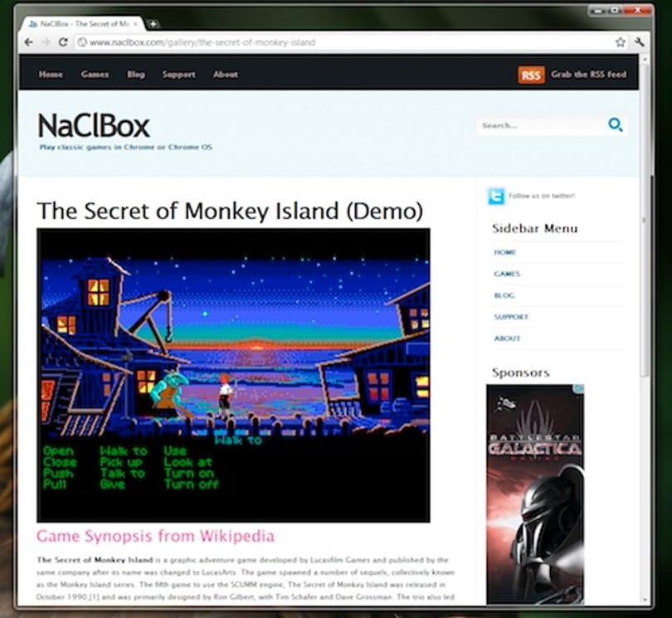Viewport: 672px width, 618px height.
Task: Open ABOUT in the Sidebar Menu
Action: point(508,338)
